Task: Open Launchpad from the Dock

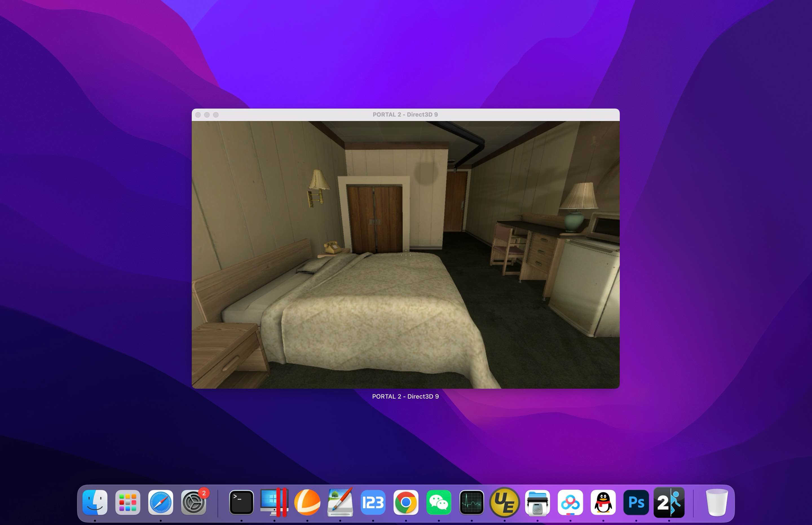Action: (128, 502)
